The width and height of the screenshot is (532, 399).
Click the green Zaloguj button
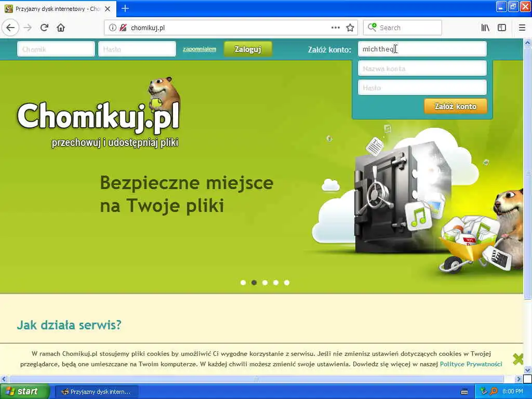pos(248,49)
